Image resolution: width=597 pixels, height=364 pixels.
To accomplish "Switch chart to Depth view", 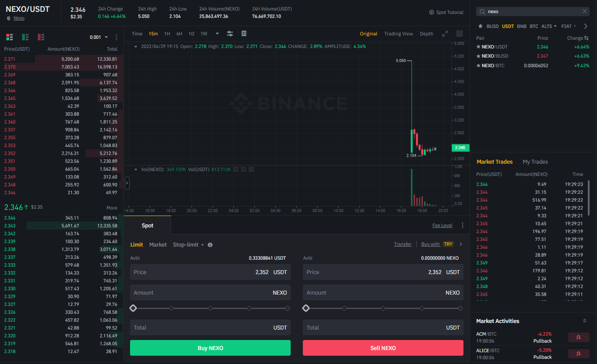I will click(427, 34).
